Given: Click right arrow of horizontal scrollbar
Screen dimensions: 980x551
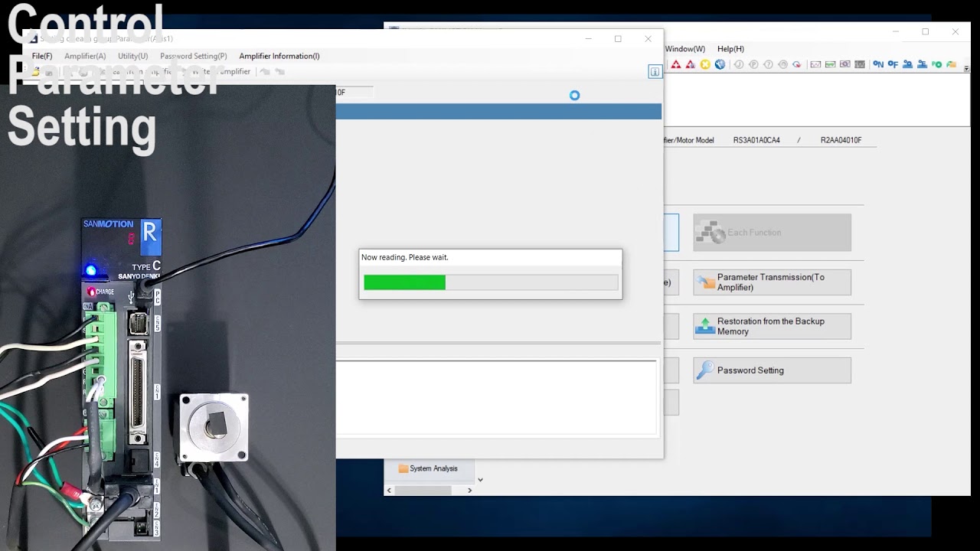Looking at the screenshot, I should 469,491.
